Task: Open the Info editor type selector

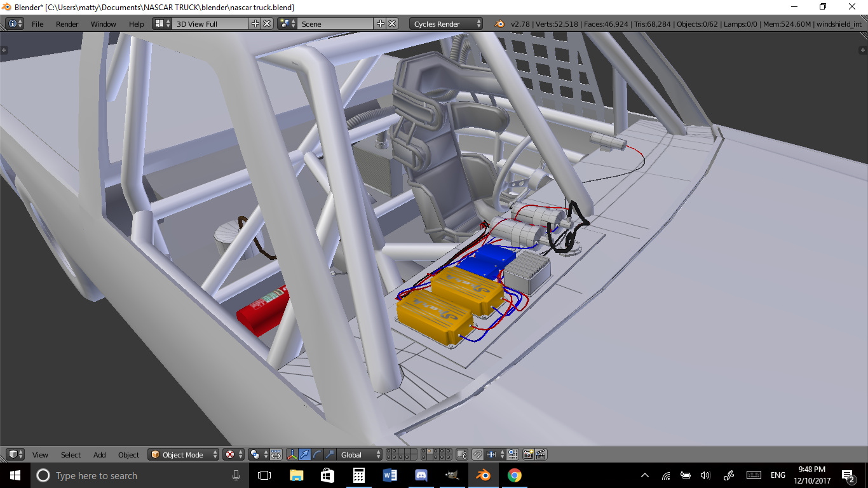Action: 15,24
